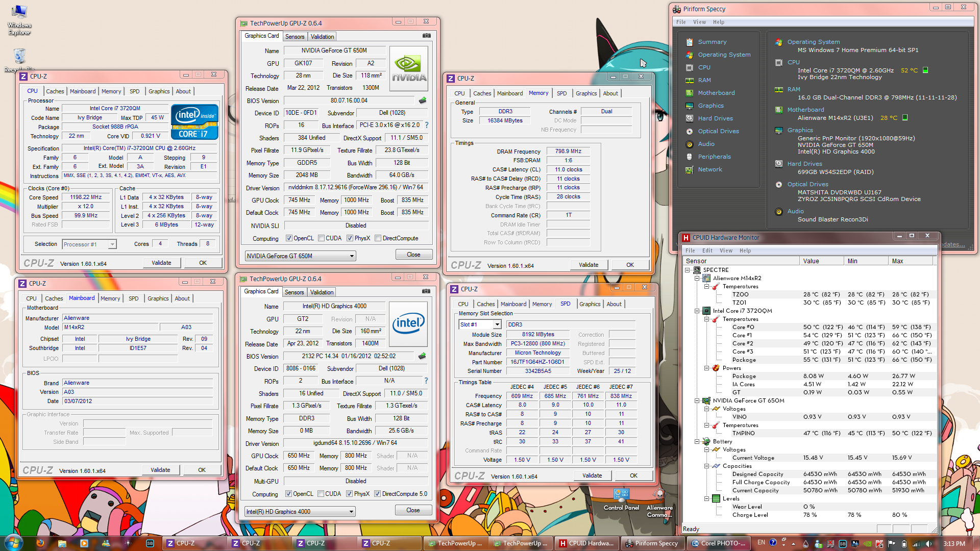The image size is (980, 551).
Task: Switch to Sensors tab in GeForce GPU-Z
Action: point(295,37)
